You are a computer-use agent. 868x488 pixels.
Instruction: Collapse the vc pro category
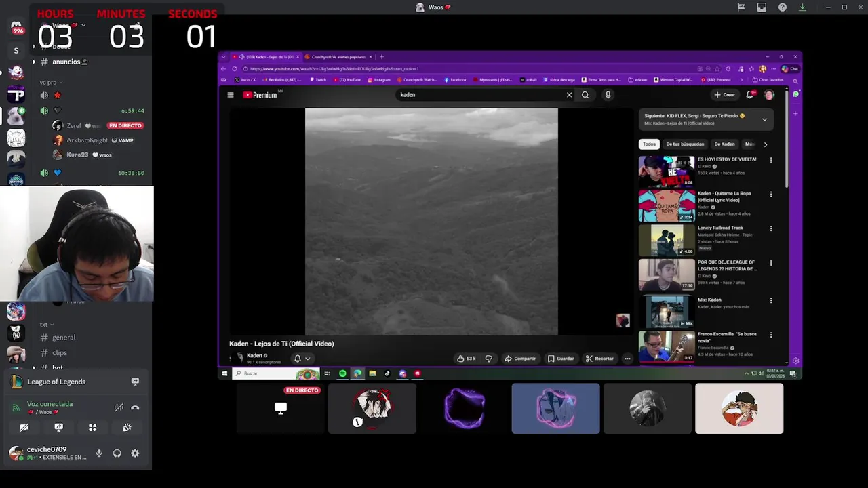coord(51,83)
